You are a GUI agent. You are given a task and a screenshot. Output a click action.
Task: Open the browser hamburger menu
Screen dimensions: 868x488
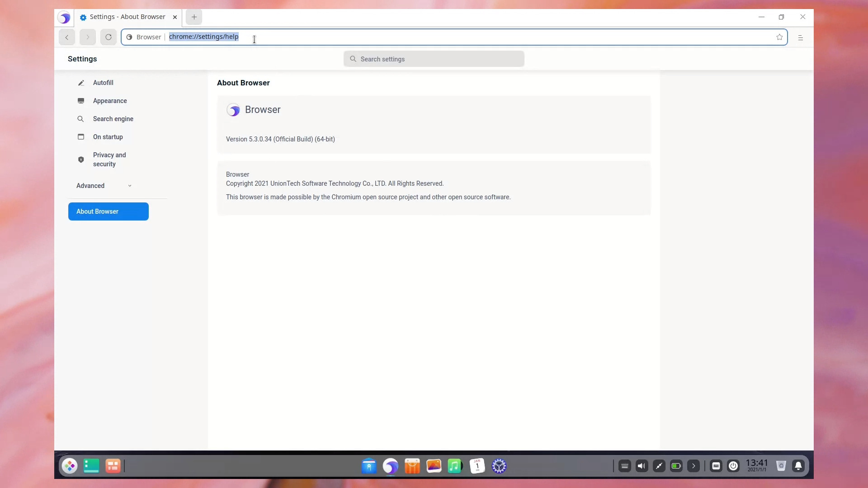pos(800,38)
